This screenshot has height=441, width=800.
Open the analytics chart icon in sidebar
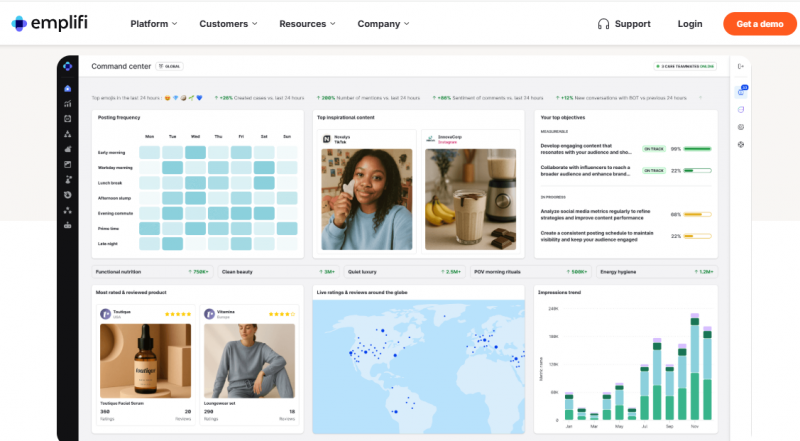pyautogui.click(x=67, y=103)
